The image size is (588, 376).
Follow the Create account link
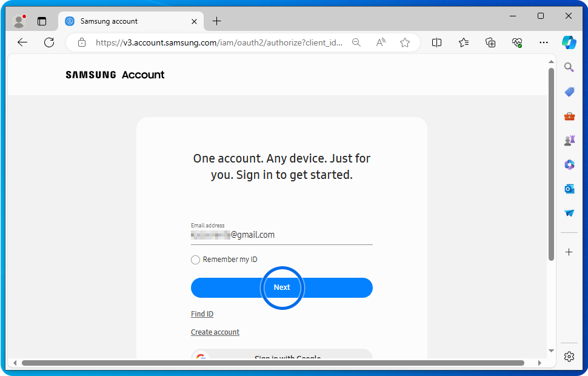point(215,332)
